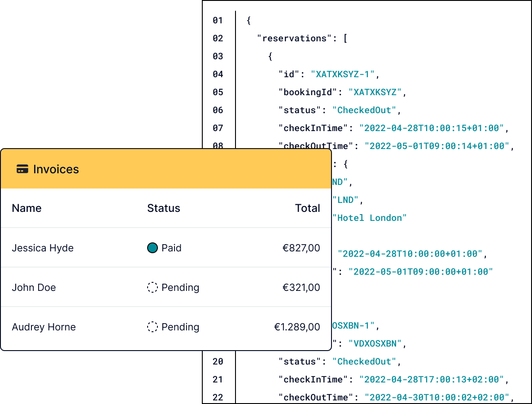Click the dashed Pending icon for Audrey Horne
This screenshot has width=532, height=404.
click(x=153, y=327)
